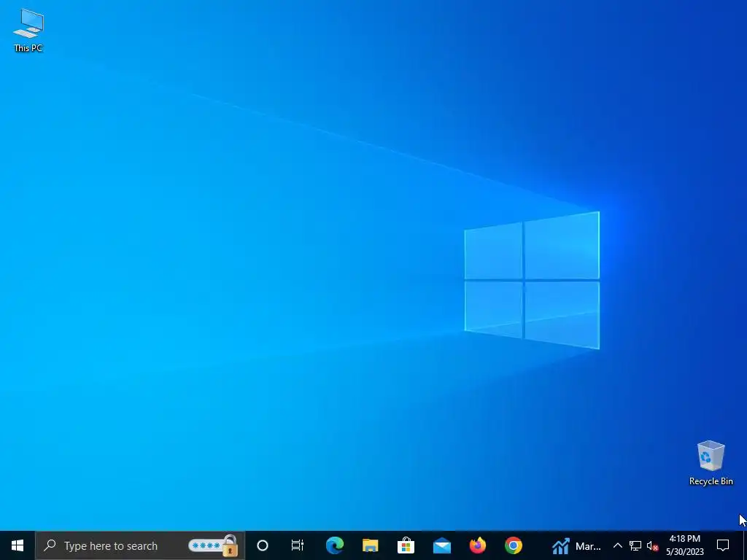Open the Action Center notifications icon
This screenshot has width=747, height=560.
click(723, 545)
